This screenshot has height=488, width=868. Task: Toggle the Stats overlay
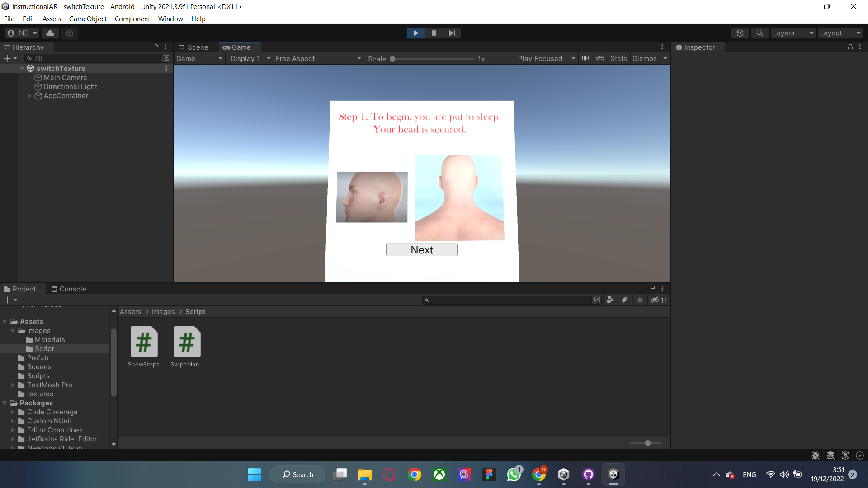tap(618, 59)
